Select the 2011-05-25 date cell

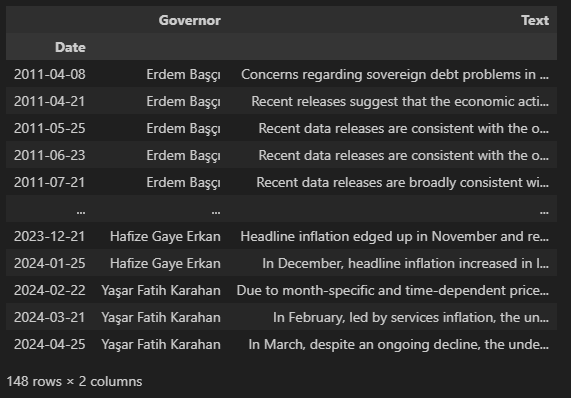point(50,128)
